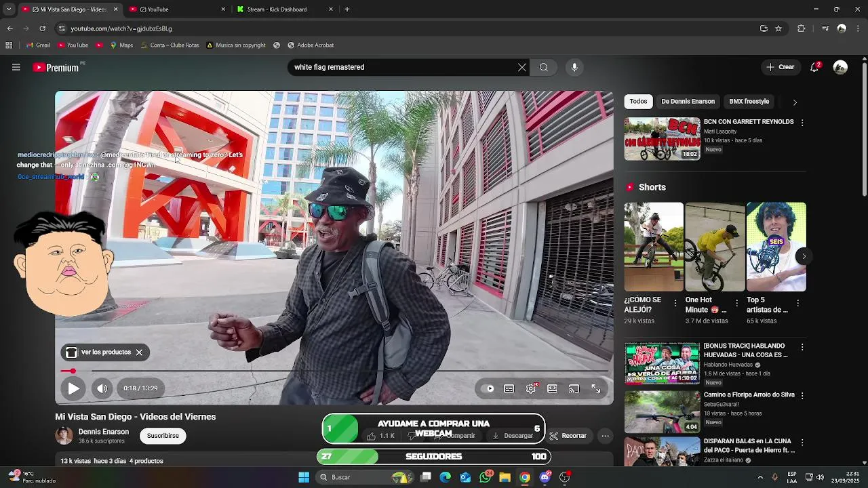Select 'BMX freestyle' filter chip

click(x=749, y=101)
